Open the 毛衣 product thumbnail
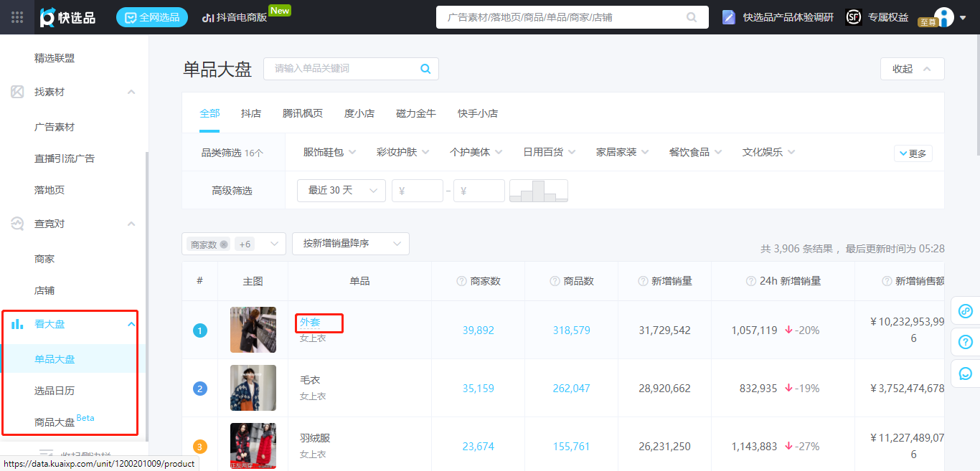This screenshot has width=980, height=471. click(x=253, y=388)
